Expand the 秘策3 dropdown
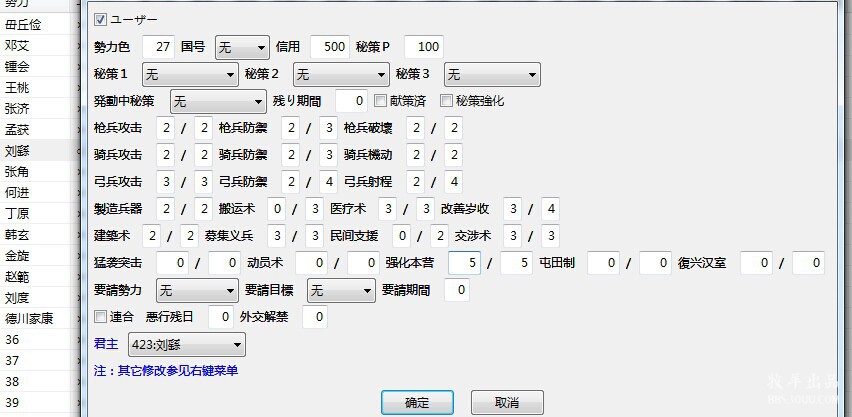The image size is (852, 417). pyautogui.click(x=491, y=74)
